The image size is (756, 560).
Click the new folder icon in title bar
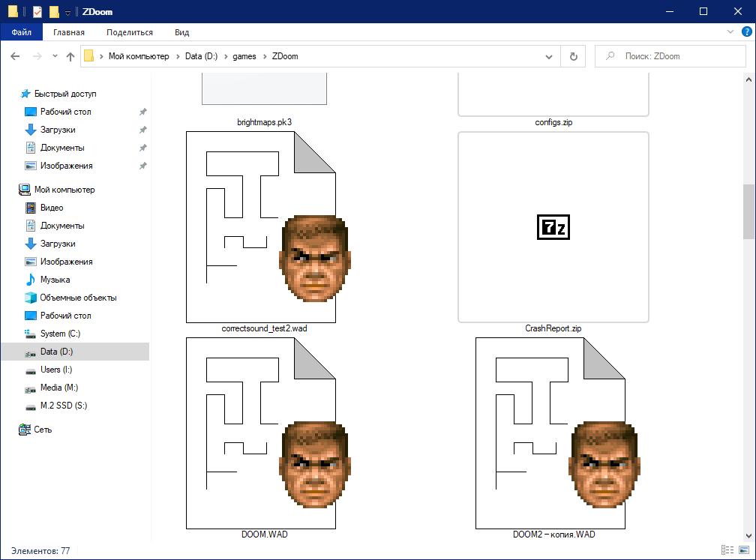coord(54,11)
